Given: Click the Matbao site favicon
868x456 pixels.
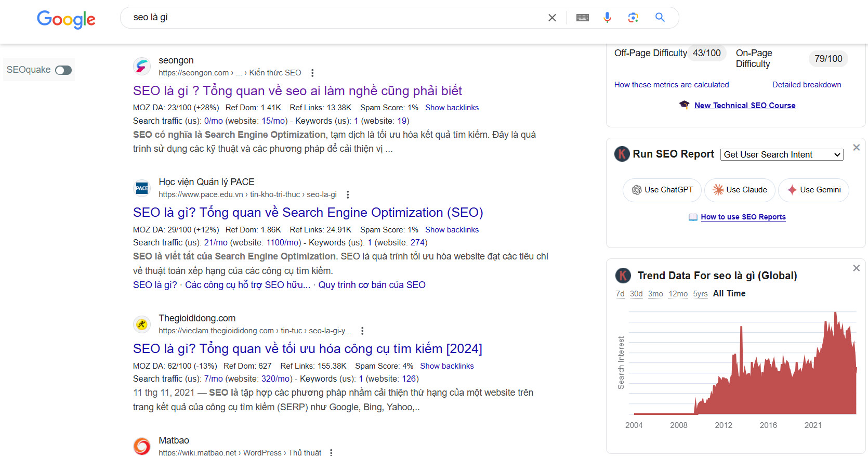Looking at the screenshot, I should pos(142,446).
